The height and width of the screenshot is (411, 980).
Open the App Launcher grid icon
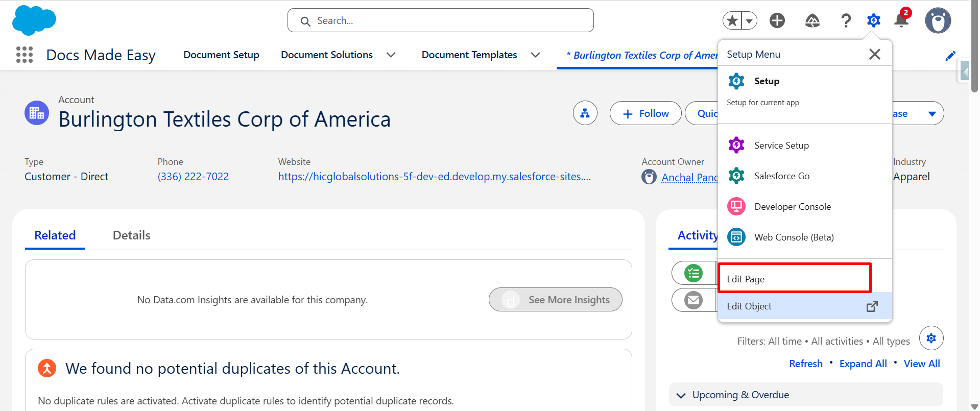[25, 55]
